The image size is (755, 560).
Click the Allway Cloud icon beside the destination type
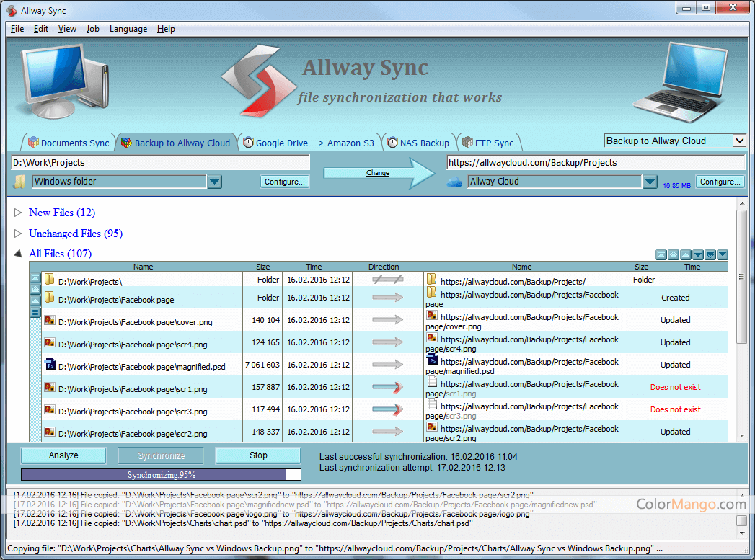coord(454,182)
